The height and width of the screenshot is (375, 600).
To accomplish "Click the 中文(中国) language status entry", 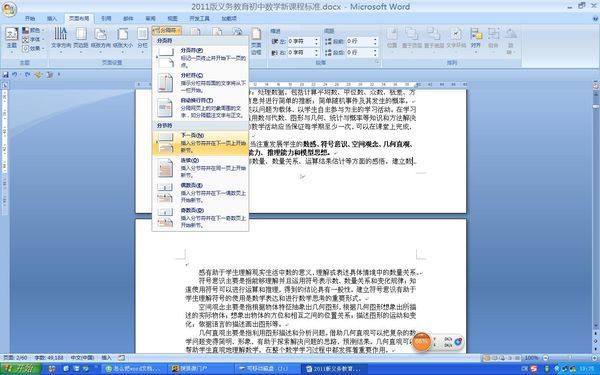I will 82,358.
